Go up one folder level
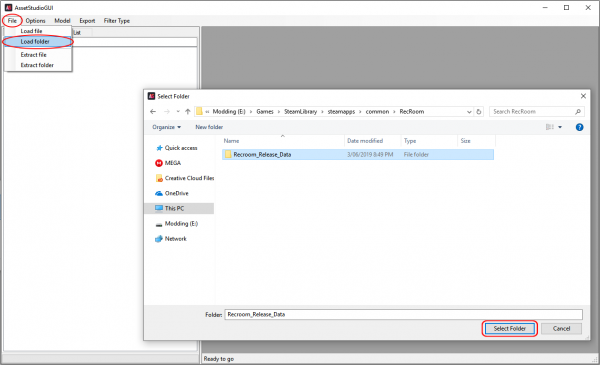Screen dimensions: 600x365 188,112
